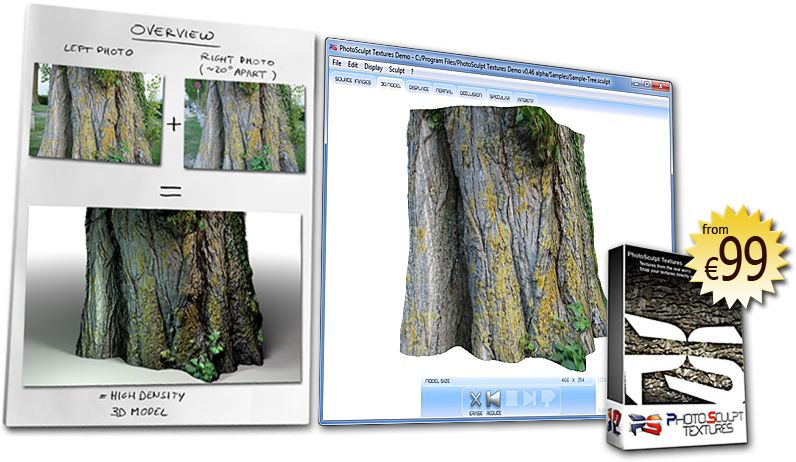Click the Overview handwritten heading
Viewport: 796px width, 462px height.
(x=172, y=33)
